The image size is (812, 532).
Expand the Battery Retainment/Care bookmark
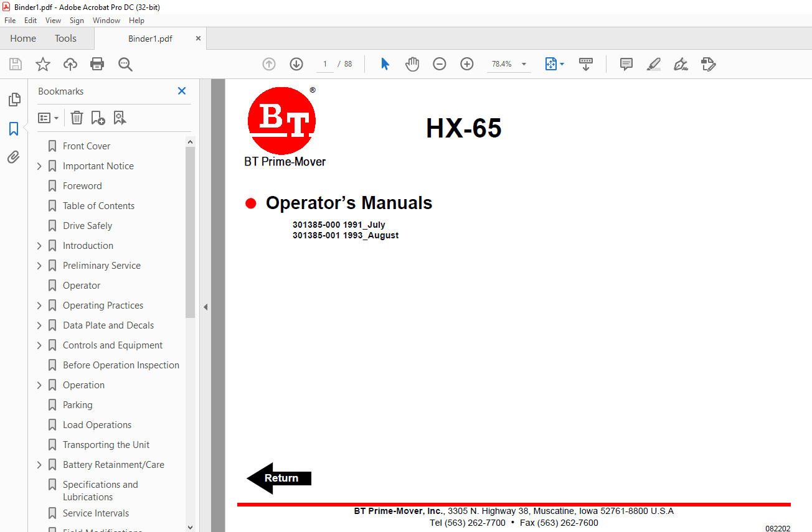coord(39,465)
